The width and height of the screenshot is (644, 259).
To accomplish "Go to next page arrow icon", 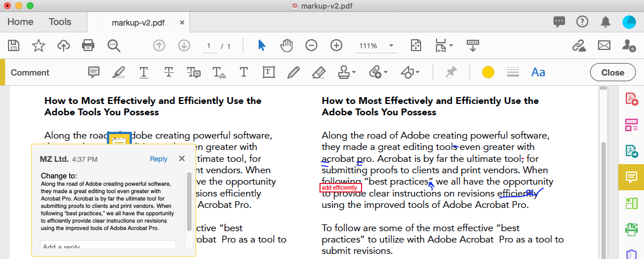I will point(184,45).
